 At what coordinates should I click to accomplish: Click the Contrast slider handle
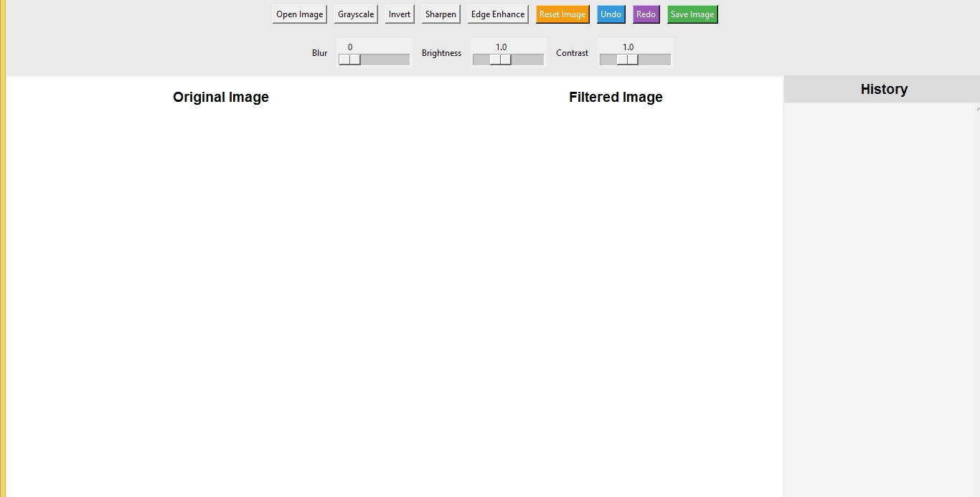628,60
